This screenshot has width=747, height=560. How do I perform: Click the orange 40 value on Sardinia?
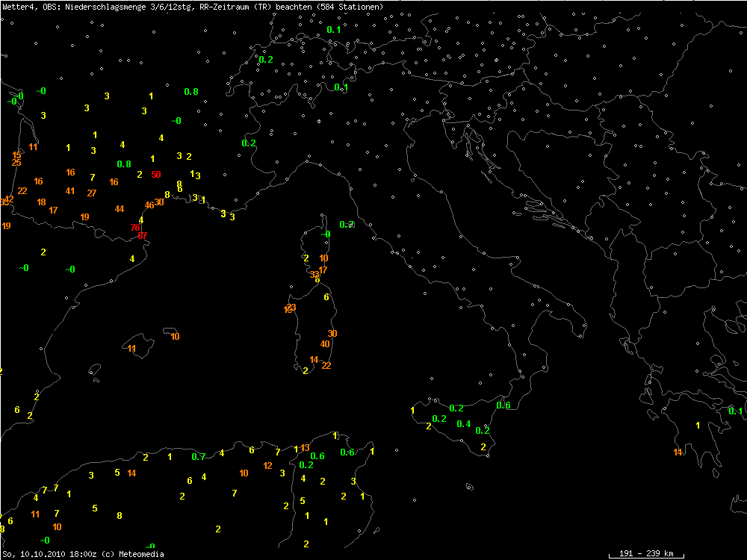[325, 344]
